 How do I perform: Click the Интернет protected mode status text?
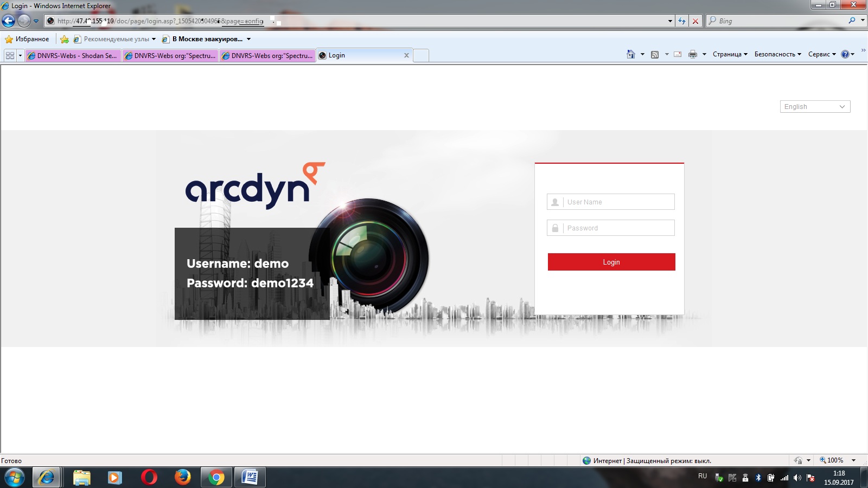(x=652, y=461)
